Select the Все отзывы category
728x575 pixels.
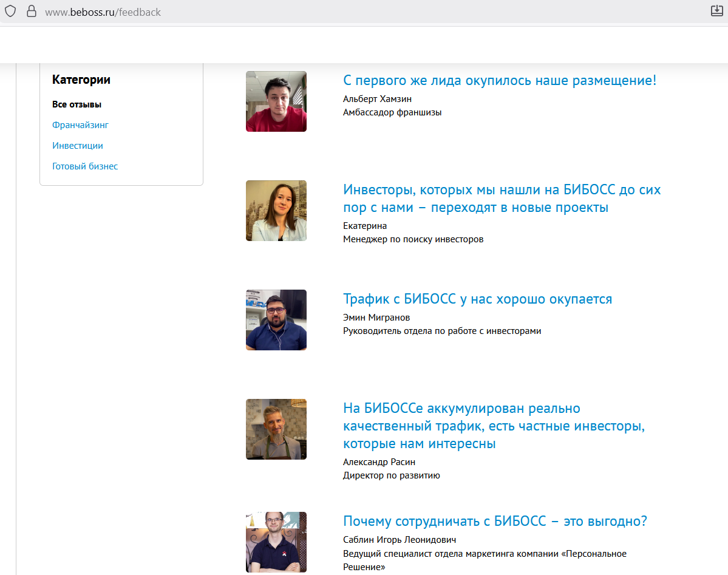[x=77, y=104]
